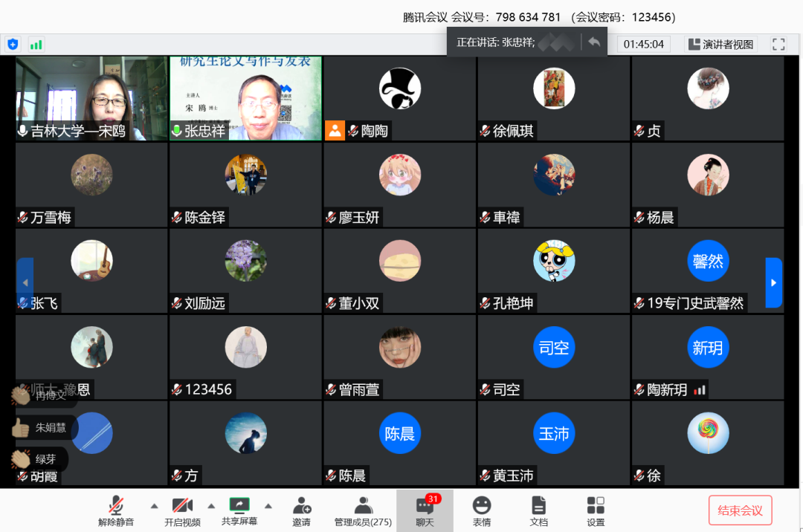Screen dimensions: 803x532
Task: Unmute the microphone (解除静音)
Action: (116, 511)
